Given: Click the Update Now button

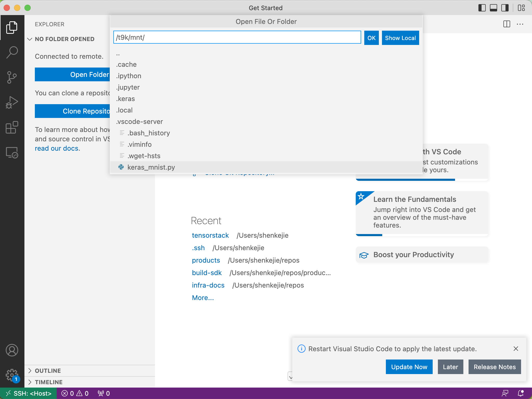Looking at the screenshot, I should (x=409, y=367).
